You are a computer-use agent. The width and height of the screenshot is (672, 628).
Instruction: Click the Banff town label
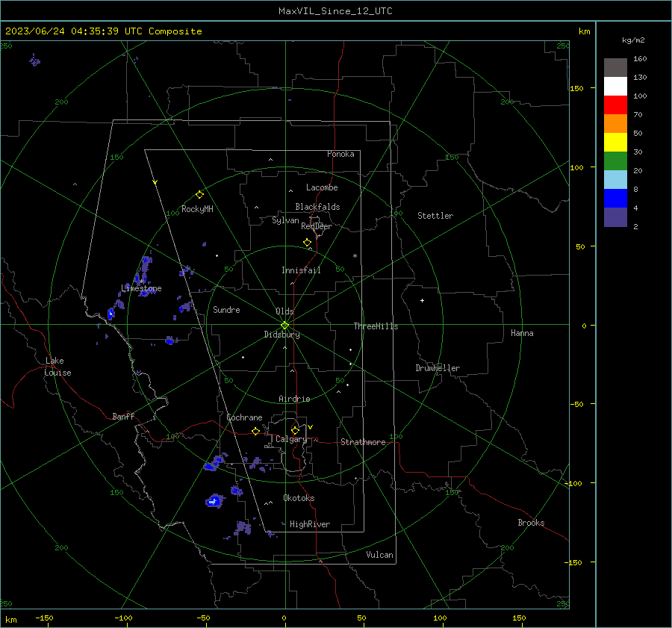tap(123, 416)
